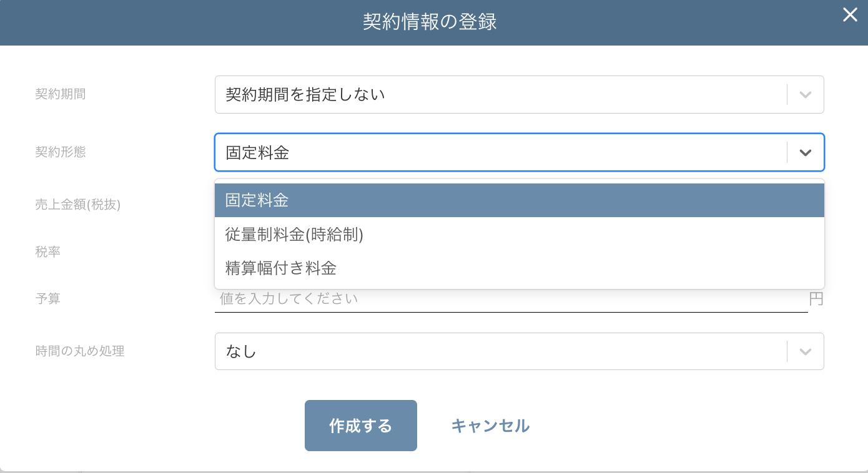Close the 契約情報の登録 dialog with the X

coord(850,14)
